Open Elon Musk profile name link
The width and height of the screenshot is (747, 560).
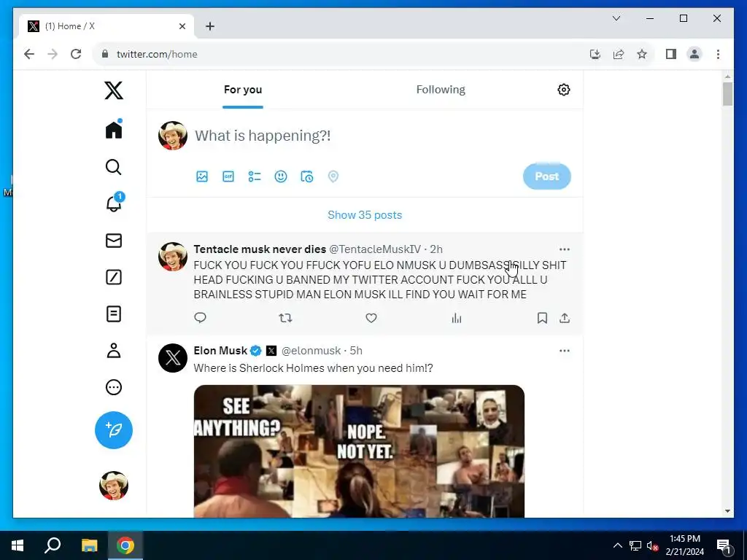point(220,351)
